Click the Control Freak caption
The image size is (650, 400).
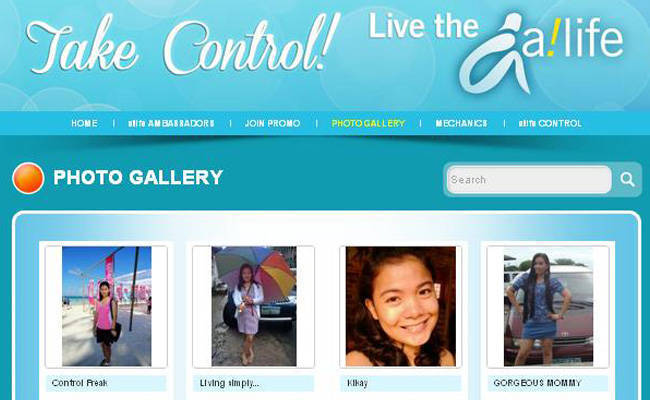point(80,383)
